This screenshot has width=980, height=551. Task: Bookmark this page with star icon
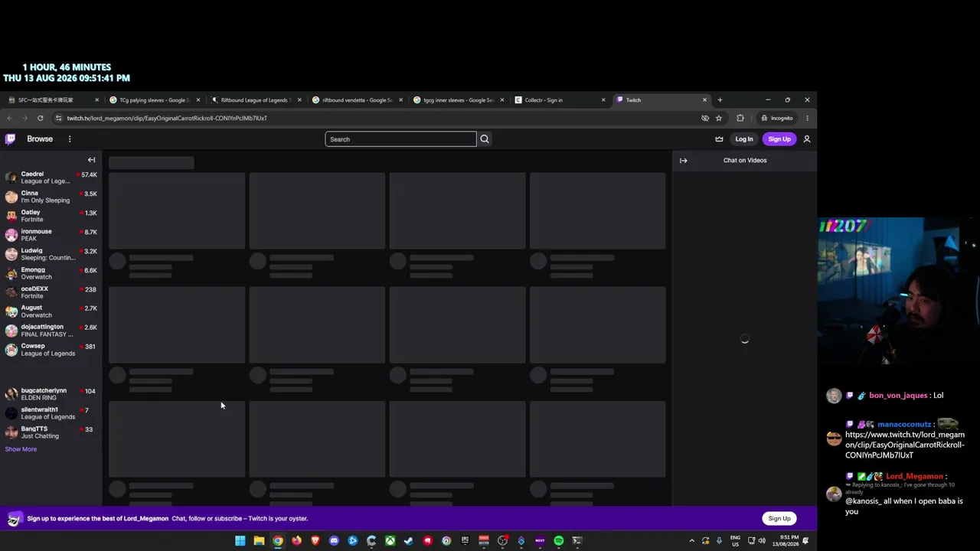coord(719,118)
